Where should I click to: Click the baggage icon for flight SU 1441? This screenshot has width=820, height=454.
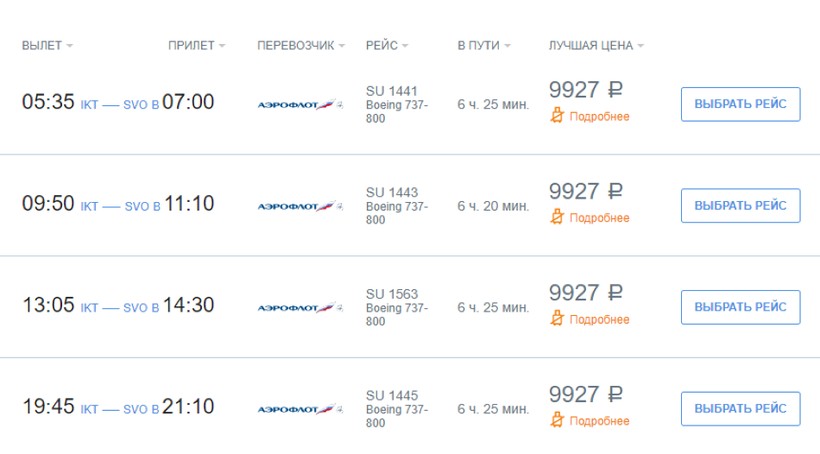coord(558,116)
